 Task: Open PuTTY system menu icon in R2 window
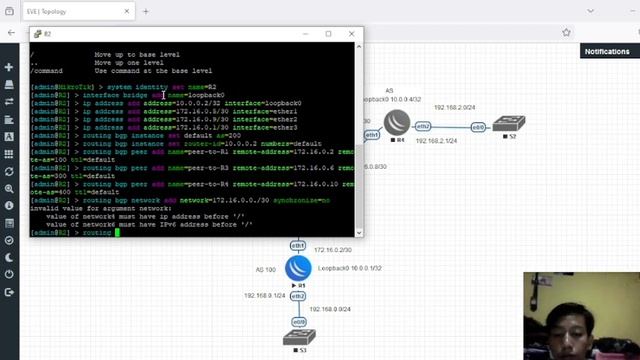click(x=38, y=34)
